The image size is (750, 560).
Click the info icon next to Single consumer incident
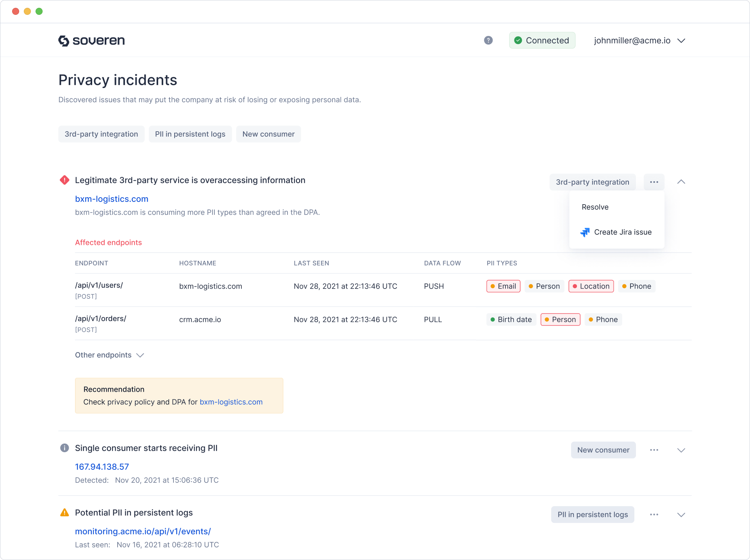tap(64, 448)
